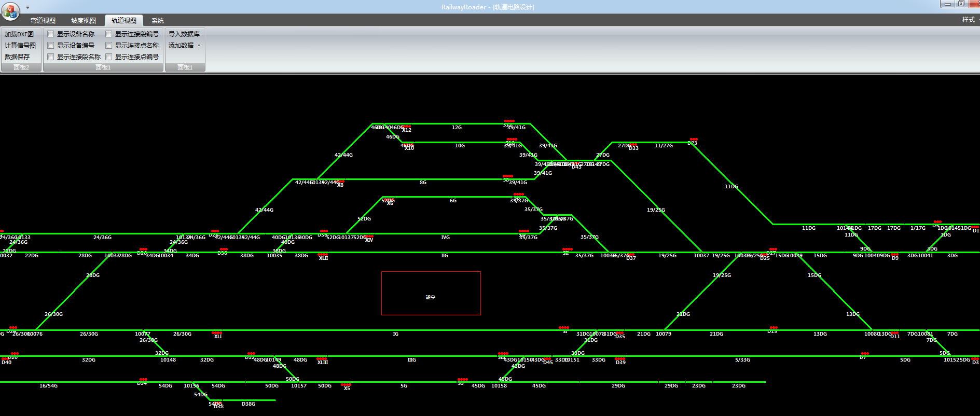This screenshot has height=416, width=980.
Task: Click section label 11/27G
Action: point(664,146)
